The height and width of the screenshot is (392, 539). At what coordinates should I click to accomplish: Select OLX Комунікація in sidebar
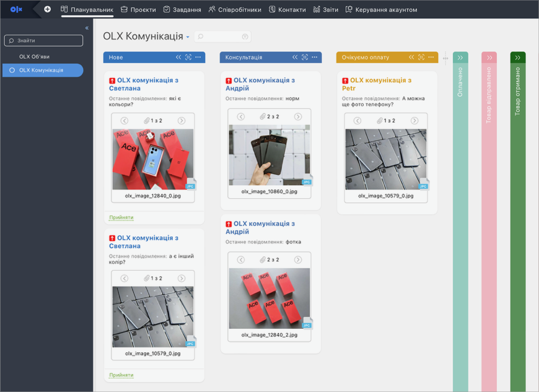[x=43, y=70]
